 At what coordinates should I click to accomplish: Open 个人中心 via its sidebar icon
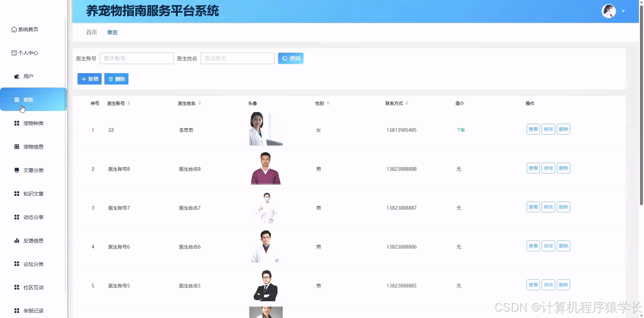[13, 53]
